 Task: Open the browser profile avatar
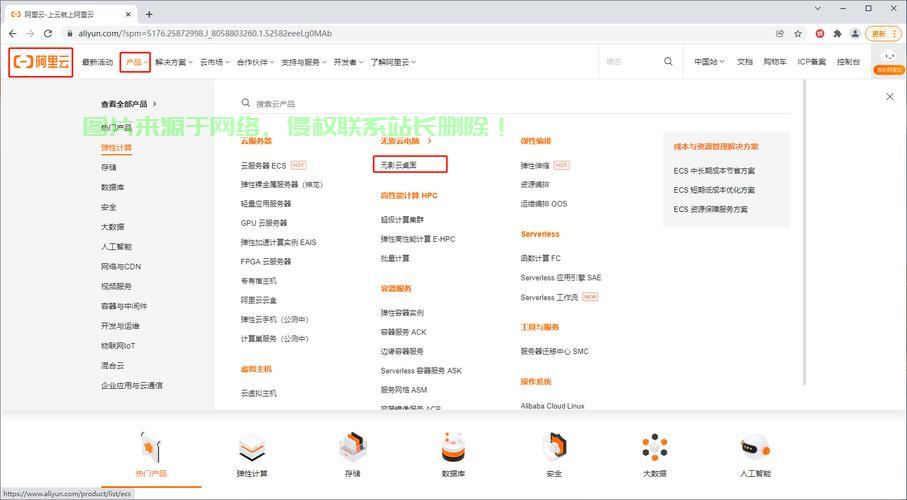[x=855, y=34]
